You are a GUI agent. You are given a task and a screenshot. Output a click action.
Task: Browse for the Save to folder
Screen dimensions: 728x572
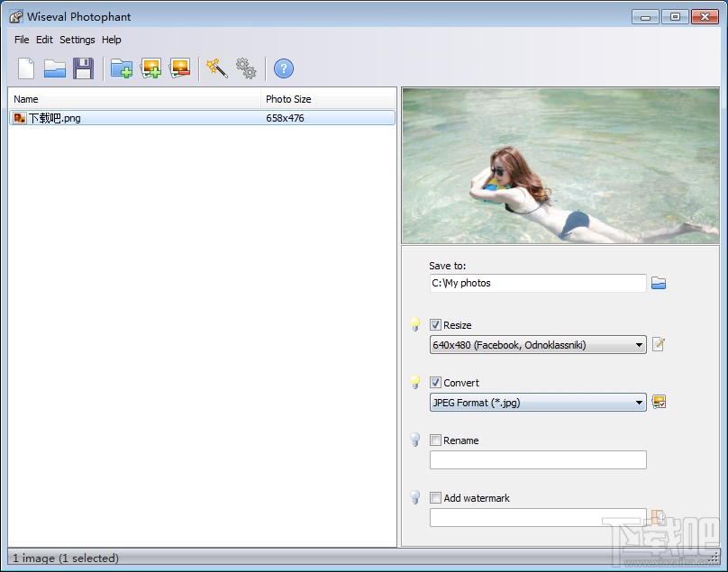(x=659, y=283)
